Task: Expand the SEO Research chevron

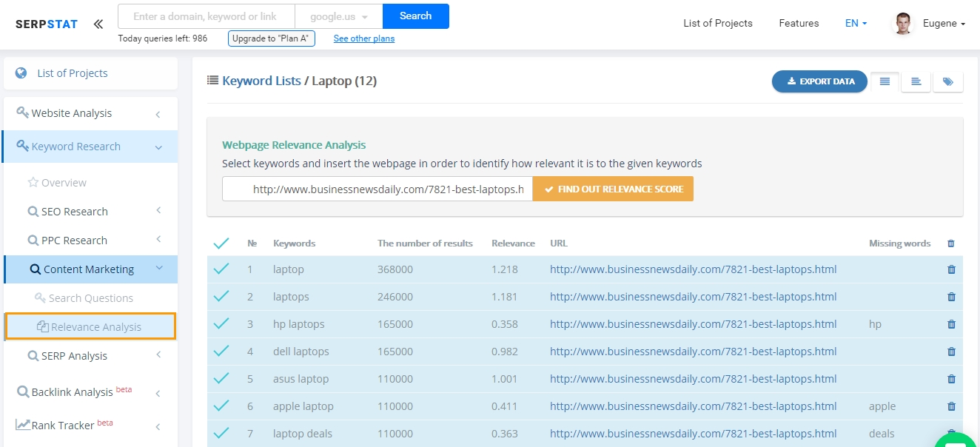Action: click(x=158, y=211)
